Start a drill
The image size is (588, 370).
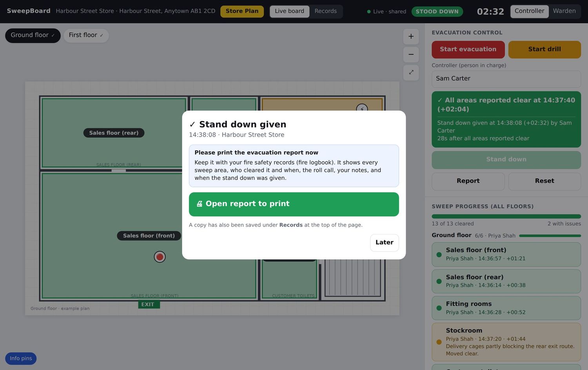point(544,49)
